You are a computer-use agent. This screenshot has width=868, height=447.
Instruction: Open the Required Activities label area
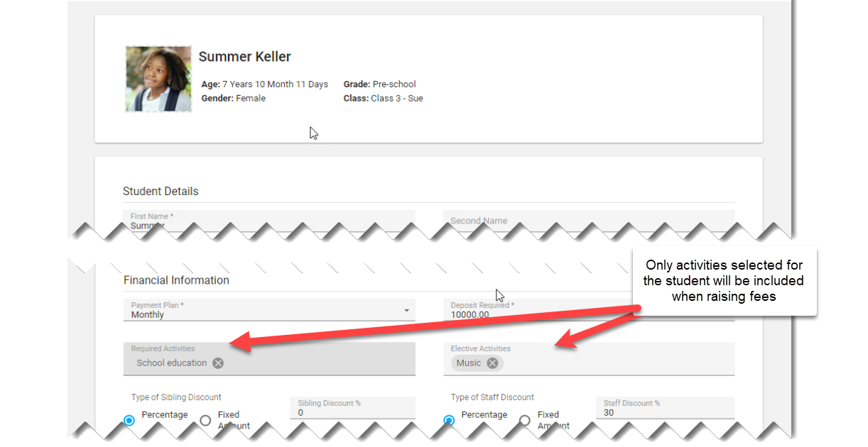tap(163, 349)
